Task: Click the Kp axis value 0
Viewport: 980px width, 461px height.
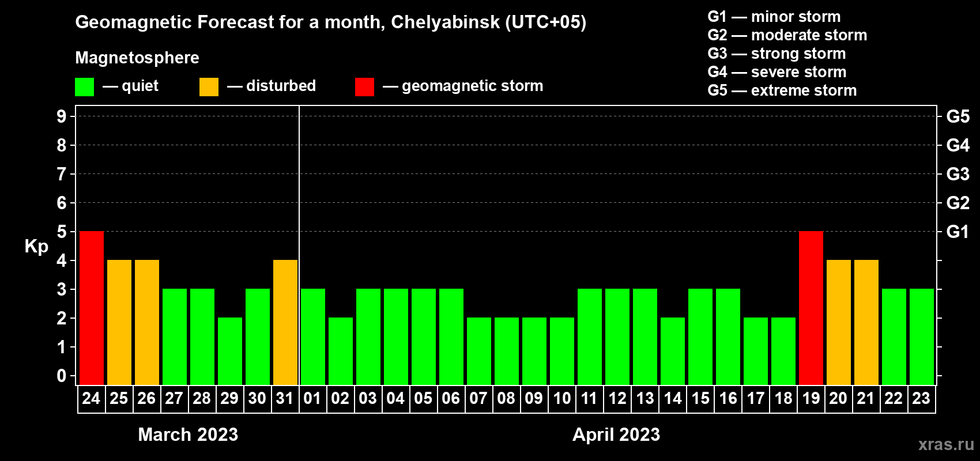Action: coord(62,376)
